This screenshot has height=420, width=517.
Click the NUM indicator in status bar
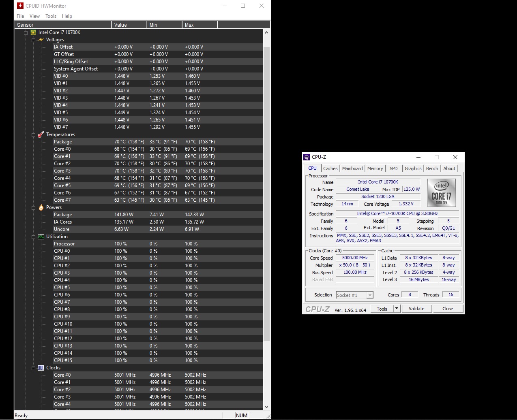pyautogui.click(x=242, y=416)
